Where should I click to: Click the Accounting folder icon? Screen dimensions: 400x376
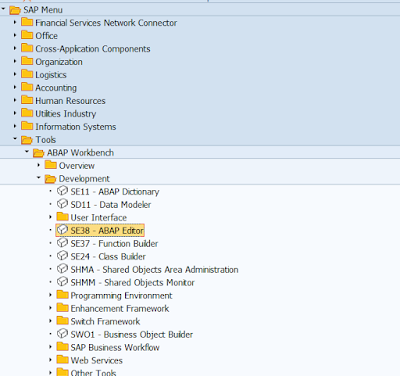point(27,87)
